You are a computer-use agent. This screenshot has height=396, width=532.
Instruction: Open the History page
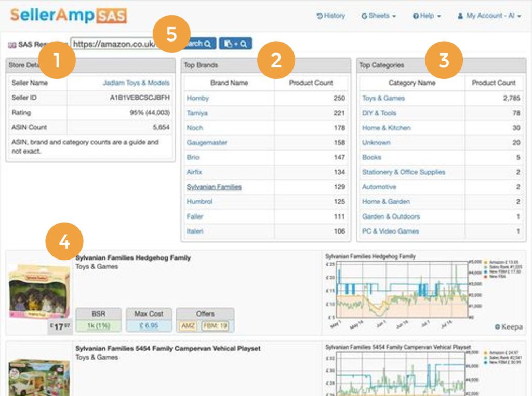tap(331, 16)
